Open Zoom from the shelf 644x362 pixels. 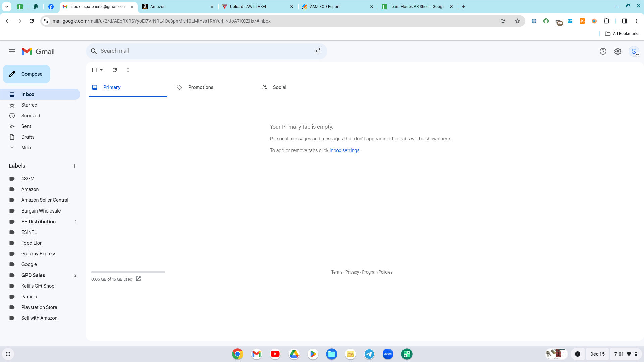[x=388, y=354]
